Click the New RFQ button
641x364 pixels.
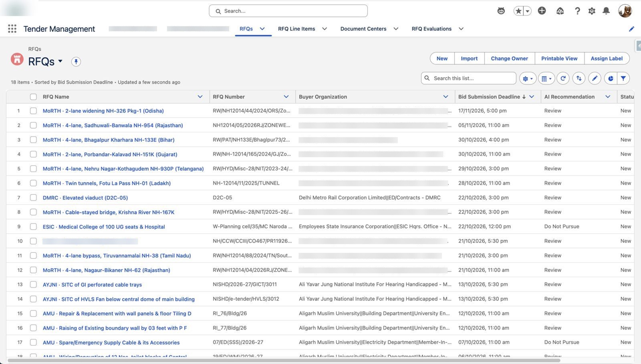tap(442, 58)
